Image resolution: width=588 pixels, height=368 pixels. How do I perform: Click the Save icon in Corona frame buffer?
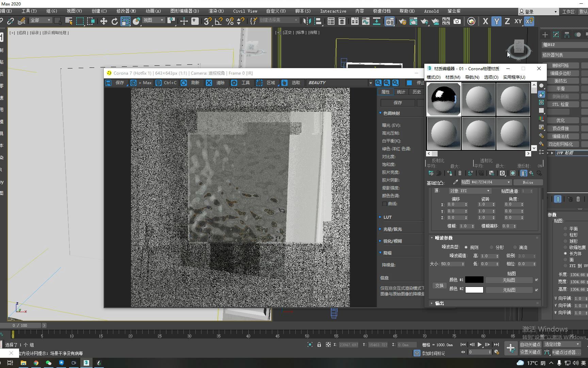coord(108,83)
